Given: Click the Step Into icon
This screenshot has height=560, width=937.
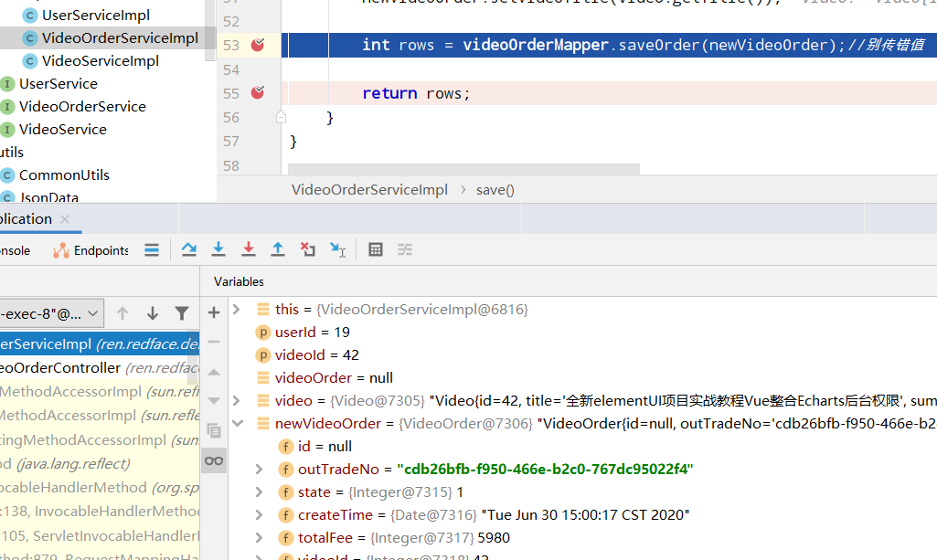Looking at the screenshot, I should point(218,248).
